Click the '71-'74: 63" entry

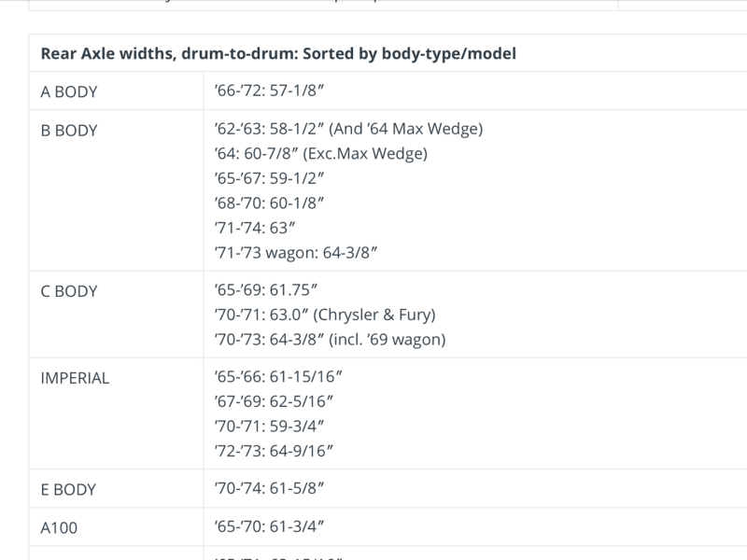point(254,228)
